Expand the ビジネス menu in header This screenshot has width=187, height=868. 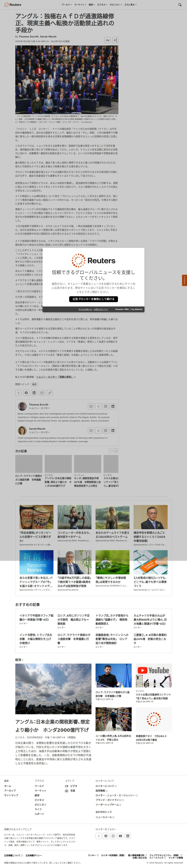tap(102, 5)
